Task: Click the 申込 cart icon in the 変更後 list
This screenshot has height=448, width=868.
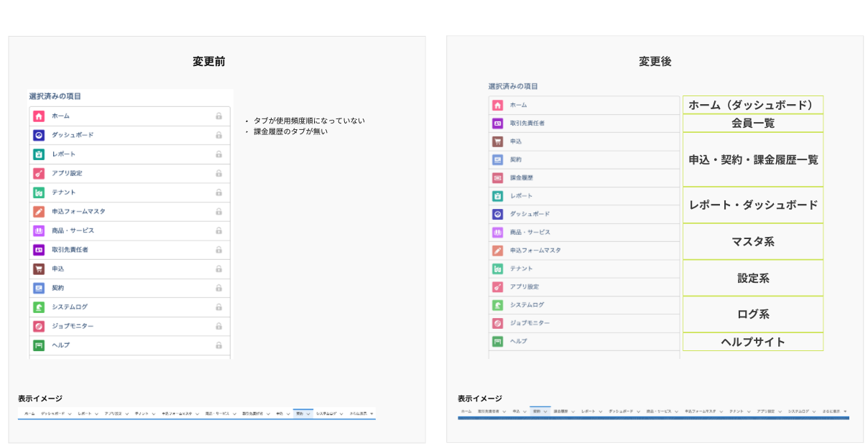Action: 497,141
